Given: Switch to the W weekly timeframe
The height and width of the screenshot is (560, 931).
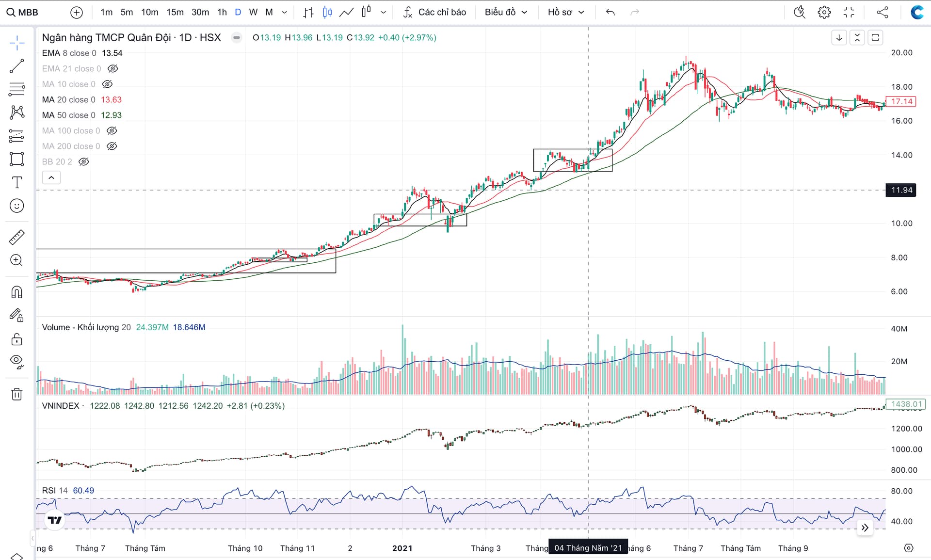Looking at the screenshot, I should (x=253, y=12).
